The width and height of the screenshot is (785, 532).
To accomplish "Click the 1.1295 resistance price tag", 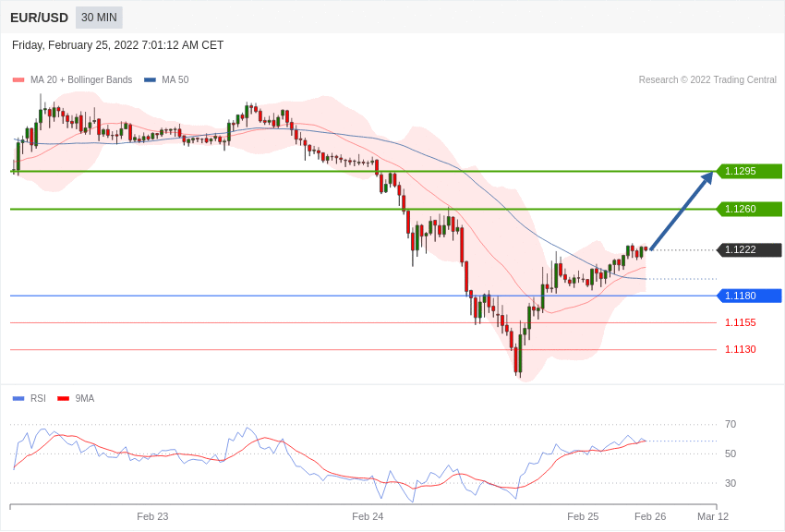I will (x=750, y=171).
